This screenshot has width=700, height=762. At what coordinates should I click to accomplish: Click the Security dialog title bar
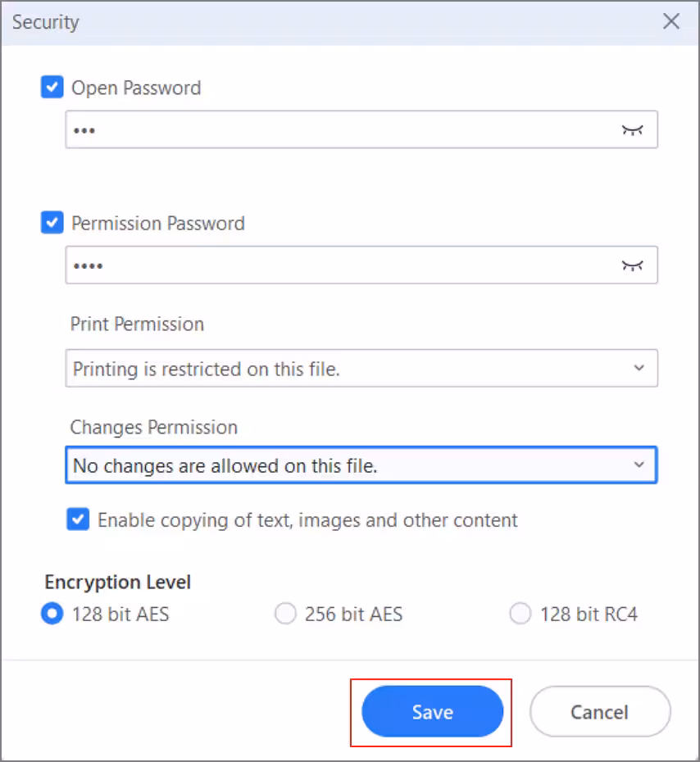click(x=328, y=21)
